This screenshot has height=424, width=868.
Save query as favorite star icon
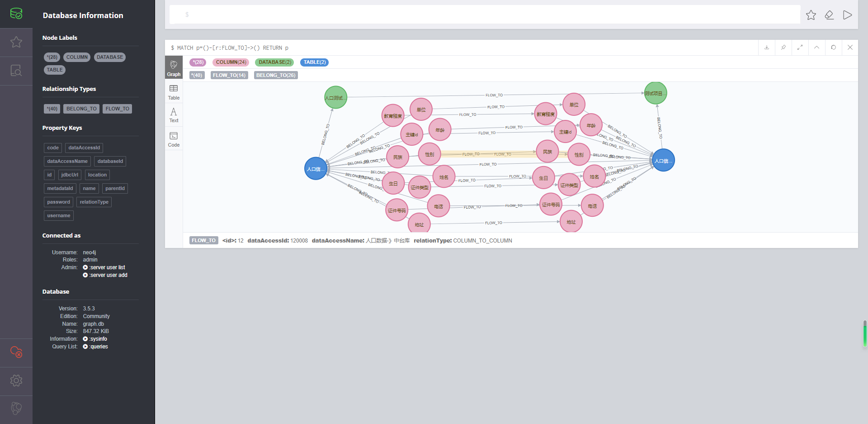(x=811, y=15)
